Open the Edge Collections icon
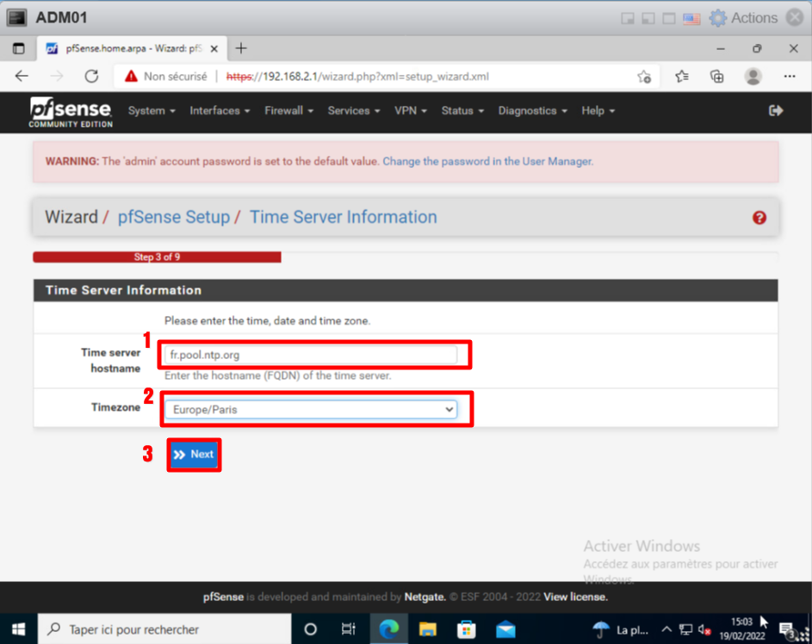This screenshot has height=644, width=812. pos(716,77)
